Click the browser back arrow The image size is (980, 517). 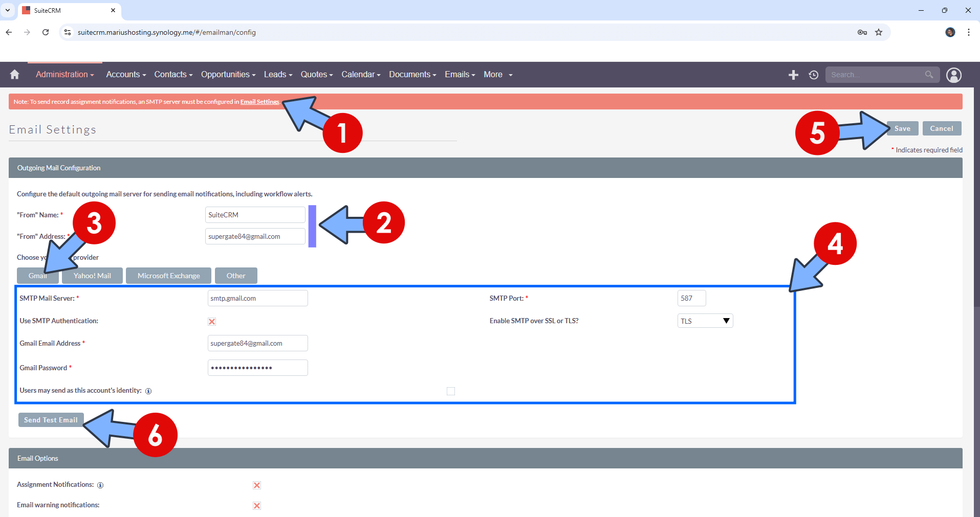(9, 32)
